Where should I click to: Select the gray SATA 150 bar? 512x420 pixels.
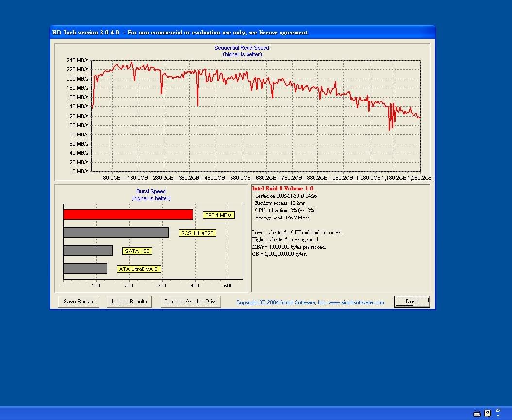[87, 251]
